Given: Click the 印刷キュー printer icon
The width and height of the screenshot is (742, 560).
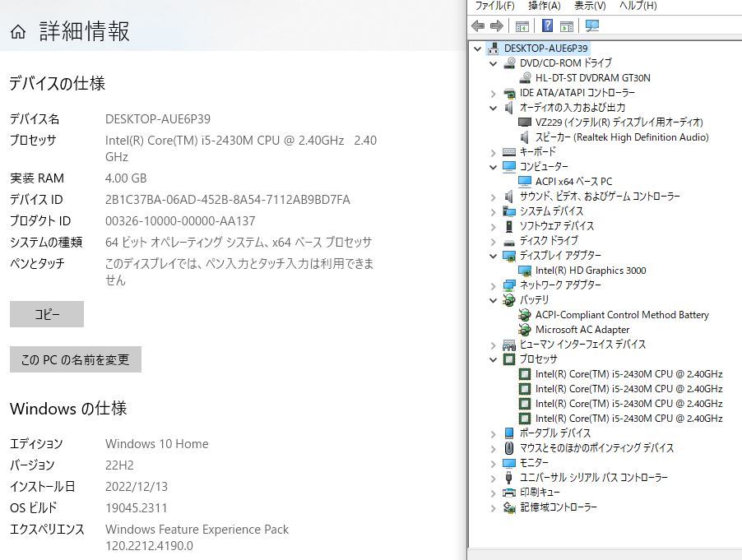Looking at the screenshot, I should [x=509, y=493].
